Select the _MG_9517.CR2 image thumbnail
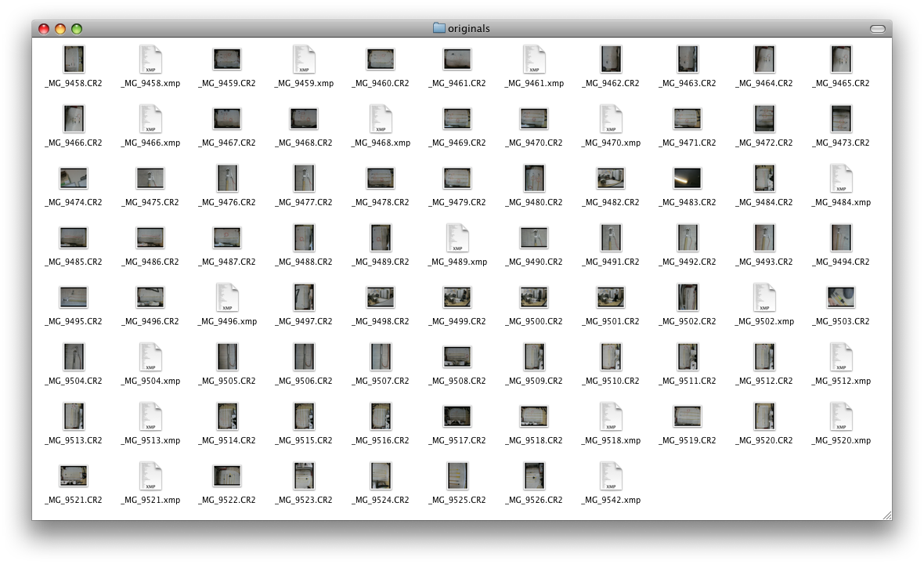 pos(457,416)
